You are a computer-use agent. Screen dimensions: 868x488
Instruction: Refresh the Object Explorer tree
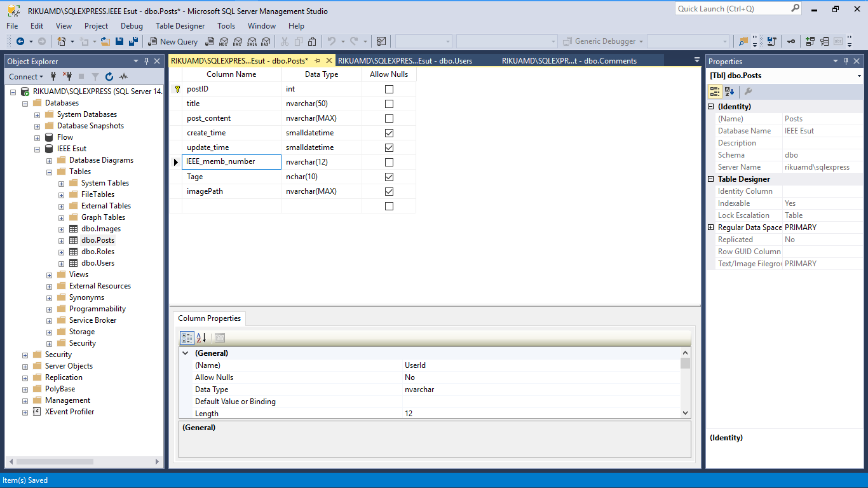click(x=109, y=76)
